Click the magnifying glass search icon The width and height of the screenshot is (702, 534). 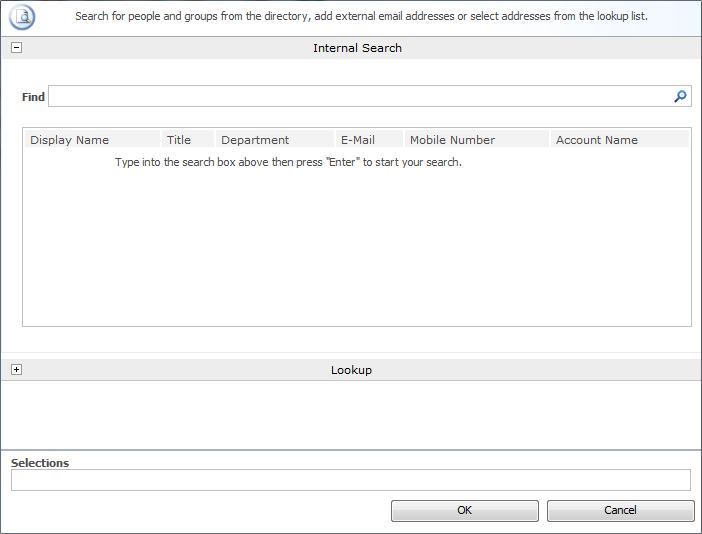[680, 96]
